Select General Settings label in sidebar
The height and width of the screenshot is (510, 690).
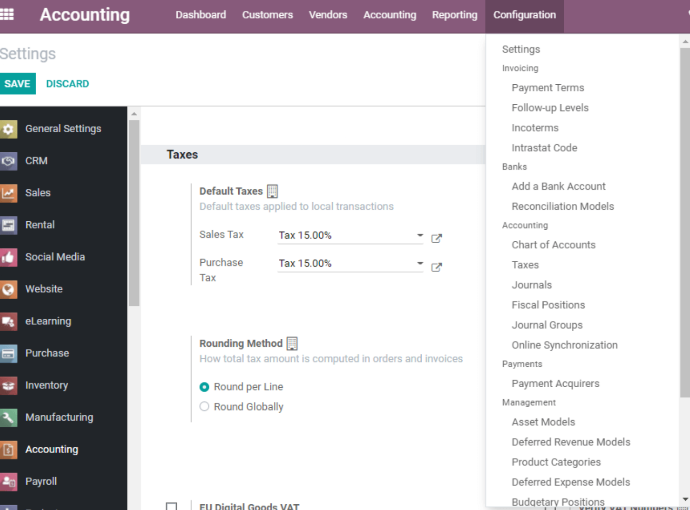point(63,129)
